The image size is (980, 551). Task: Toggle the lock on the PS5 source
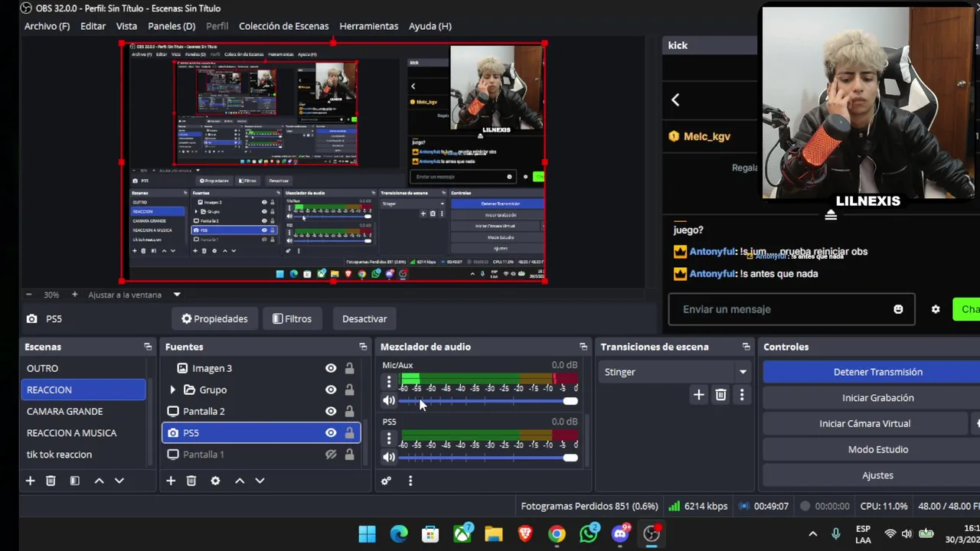349,432
